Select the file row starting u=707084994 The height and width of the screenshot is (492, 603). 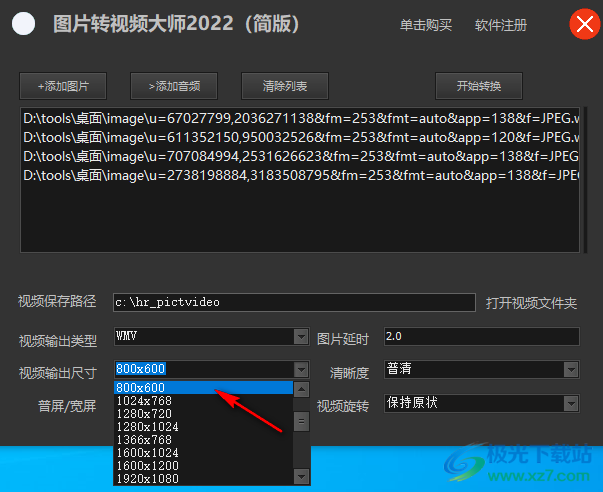click(300, 157)
